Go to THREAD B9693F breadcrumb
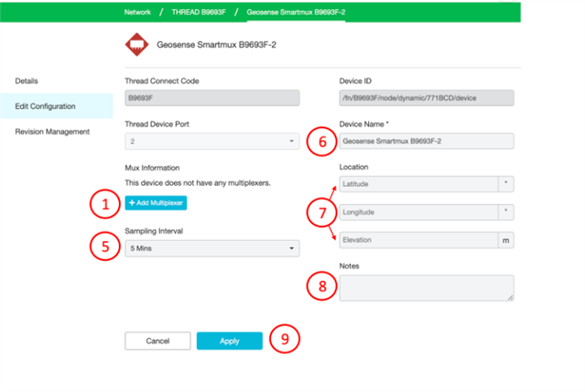585x392 pixels. point(199,12)
